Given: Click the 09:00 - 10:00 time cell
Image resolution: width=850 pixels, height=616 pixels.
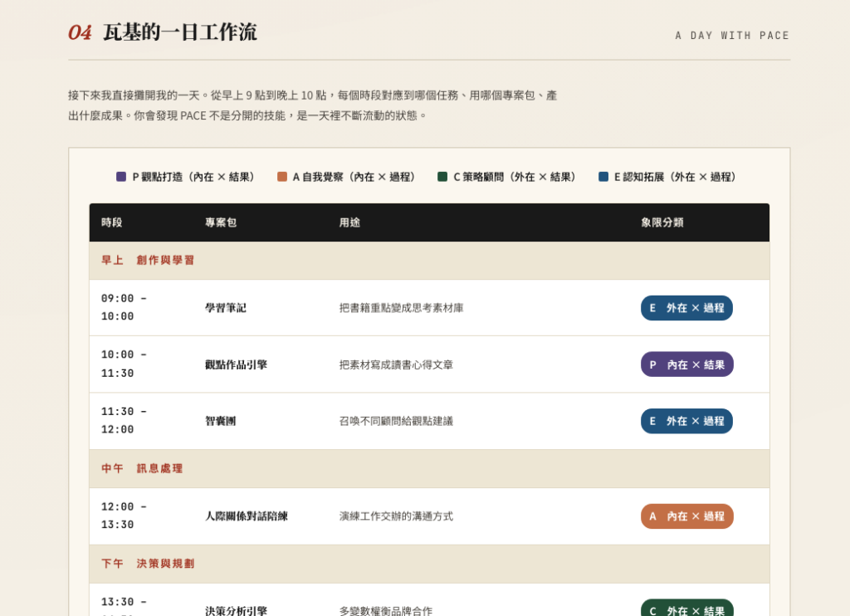Looking at the screenshot, I should pos(124,307).
